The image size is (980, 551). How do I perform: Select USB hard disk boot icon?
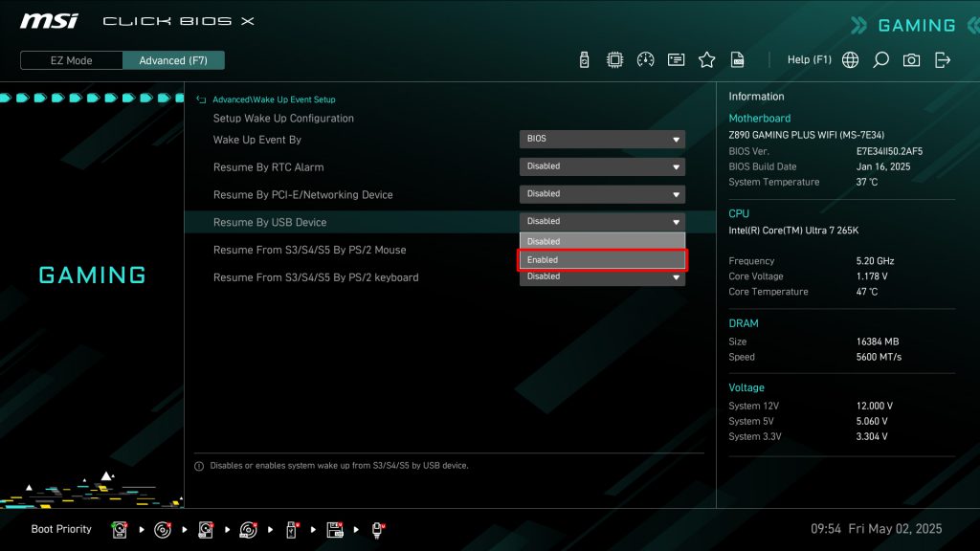[x=206, y=530]
